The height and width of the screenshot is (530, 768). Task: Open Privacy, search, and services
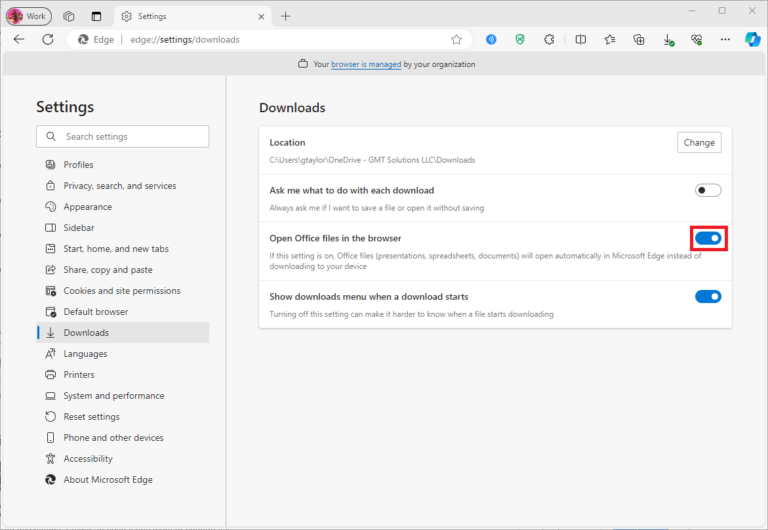pos(122,186)
